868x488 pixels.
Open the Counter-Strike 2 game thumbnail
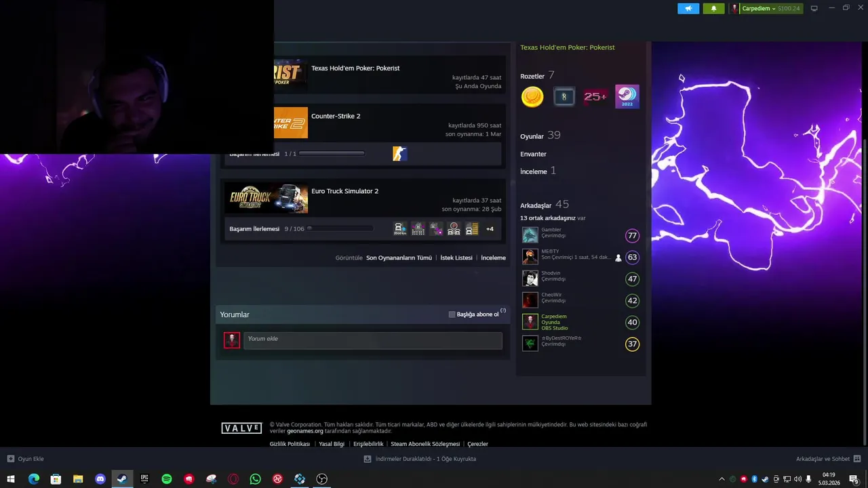click(x=290, y=123)
